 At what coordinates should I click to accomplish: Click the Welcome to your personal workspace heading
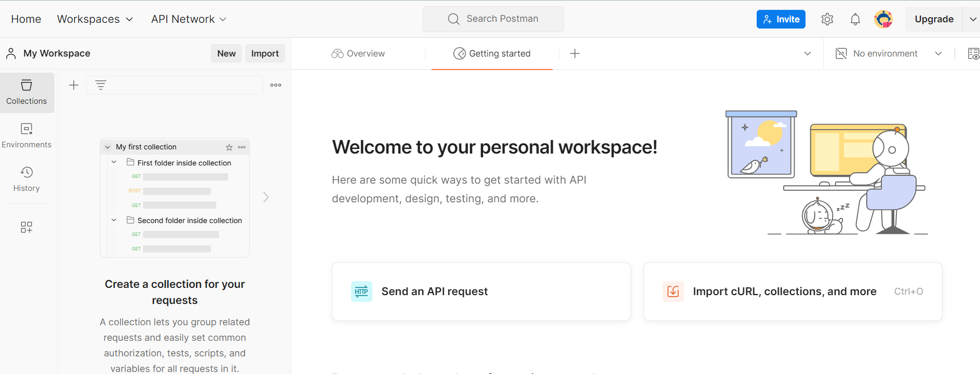tap(494, 147)
